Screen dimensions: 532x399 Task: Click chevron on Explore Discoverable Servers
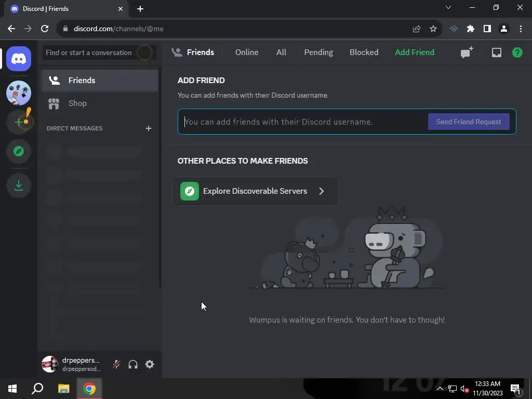click(x=321, y=191)
